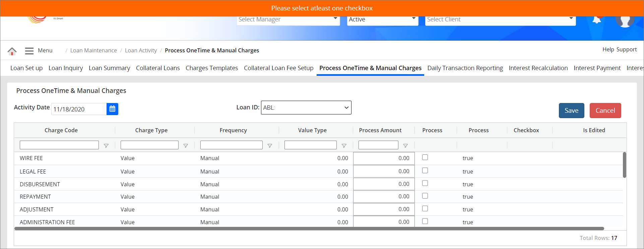Screen dimensions: 644x249
Task: Tick the LEGAL FEE process checkbox
Action: (425, 170)
